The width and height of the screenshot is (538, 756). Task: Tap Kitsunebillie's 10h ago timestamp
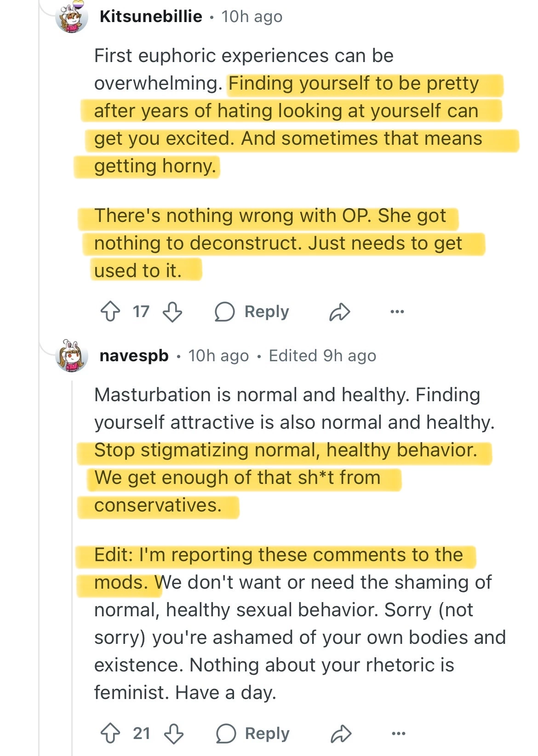(252, 17)
